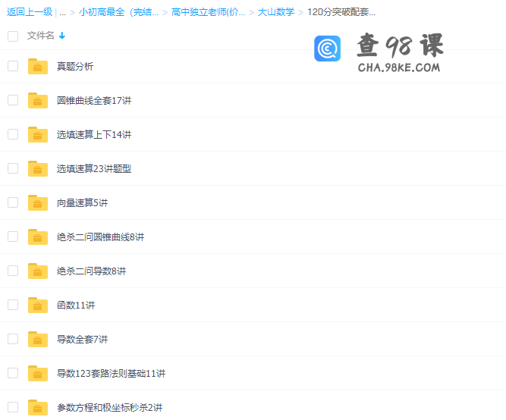Click the folder icon for 圆锥曲线全套17讲
Screen dimensions: 506x420
[38, 101]
